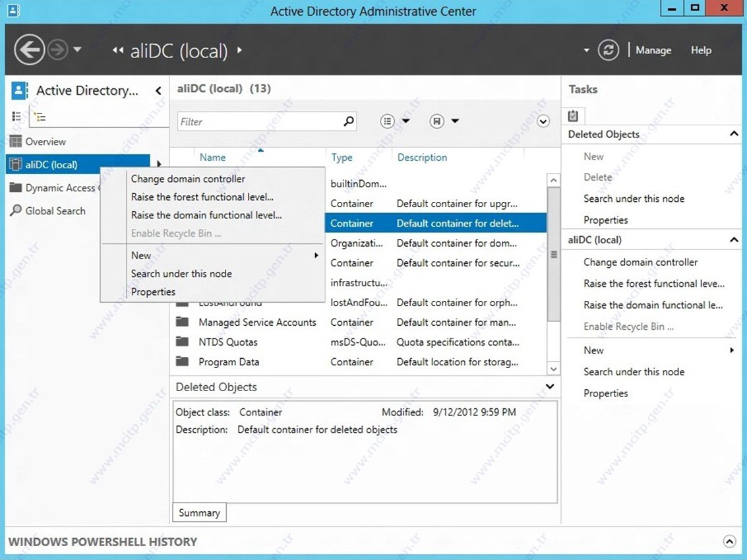The width and height of the screenshot is (747, 560).
Task: Open the dropdown arrow left of Refresh
Action: (586, 50)
